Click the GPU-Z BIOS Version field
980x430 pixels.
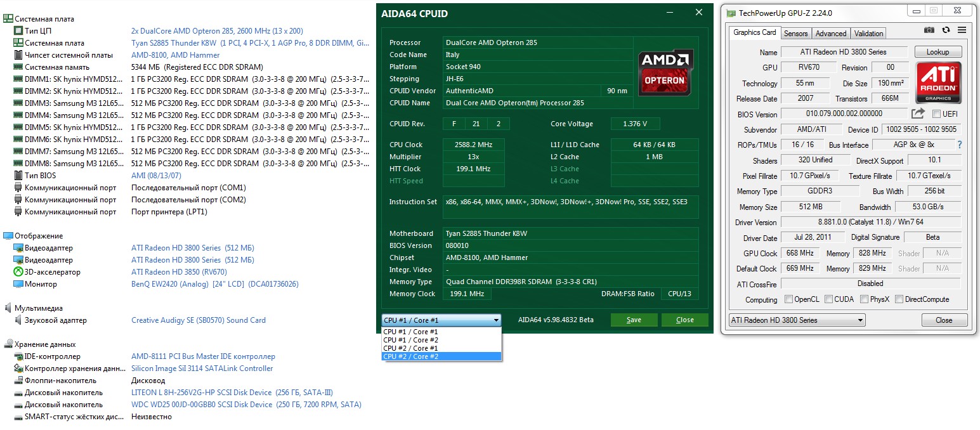point(844,114)
